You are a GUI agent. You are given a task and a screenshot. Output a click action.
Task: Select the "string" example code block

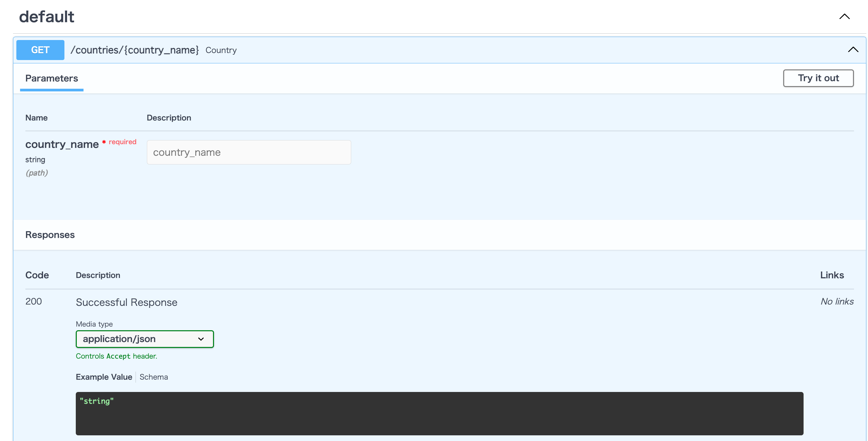coord(96,401)
